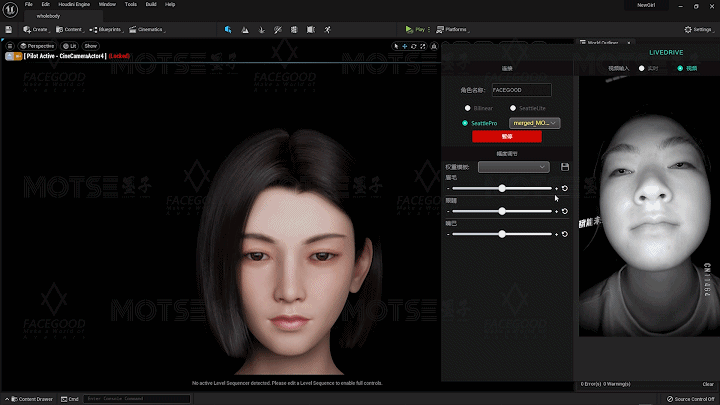Screen dimensions: 720x405
Task: Choose the SeattlePro radio option
Action: click(x=466, y=123)
